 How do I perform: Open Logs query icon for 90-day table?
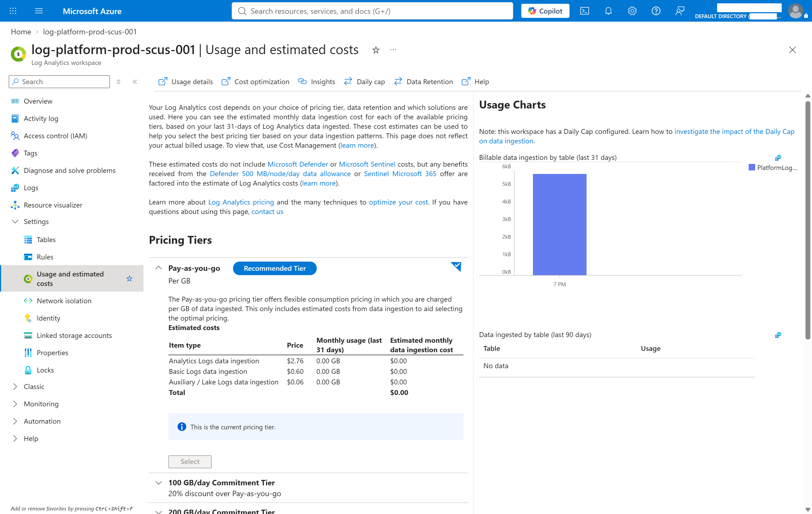click(778, 335)
